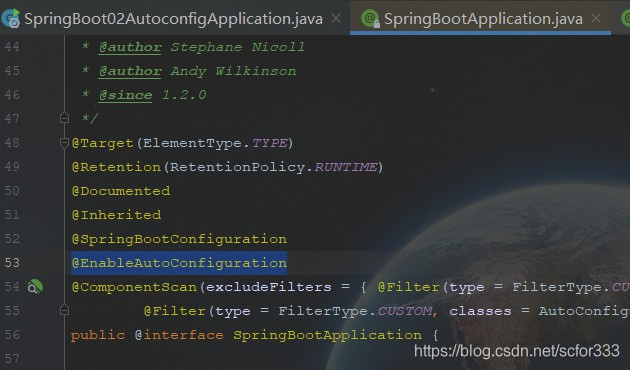This screenshot has width=630, height=370.
Task: Click the @Retention annotation
Action: (116, 167)
